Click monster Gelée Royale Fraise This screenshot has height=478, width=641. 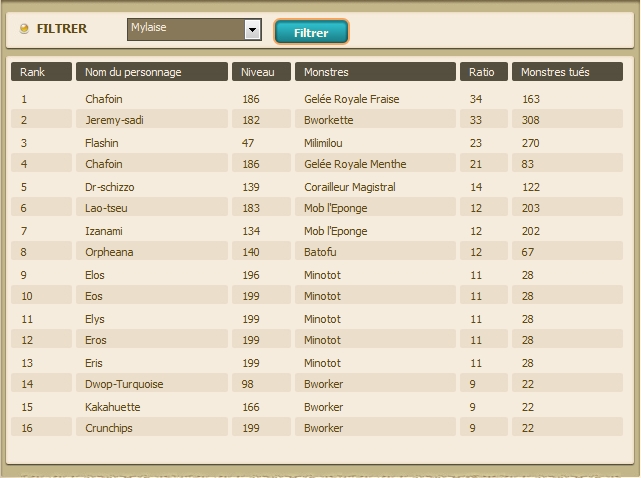point(352,99)
